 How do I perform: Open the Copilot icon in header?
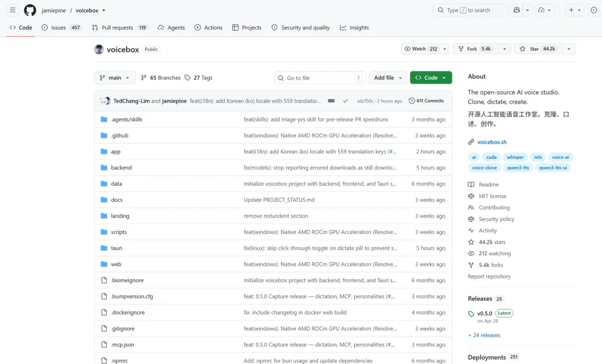pyautogui.click(x=517, y=10)
